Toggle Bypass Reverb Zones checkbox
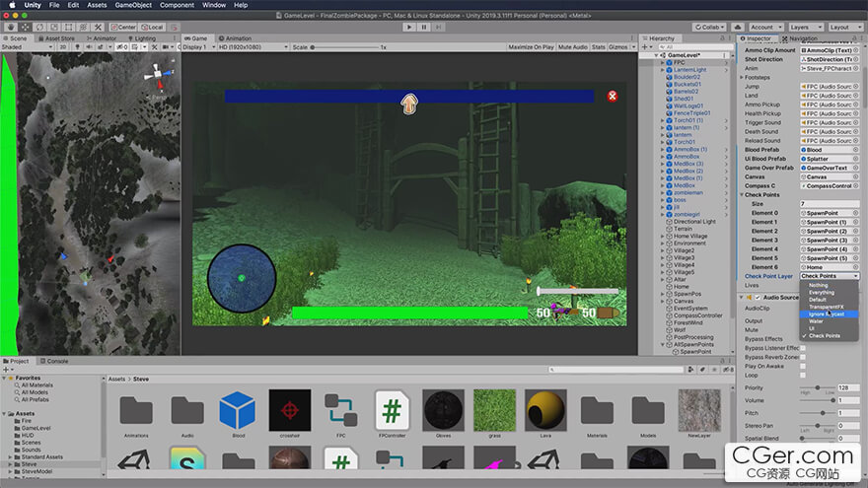This screenshot has width=868, height=488. pos(803,358)
